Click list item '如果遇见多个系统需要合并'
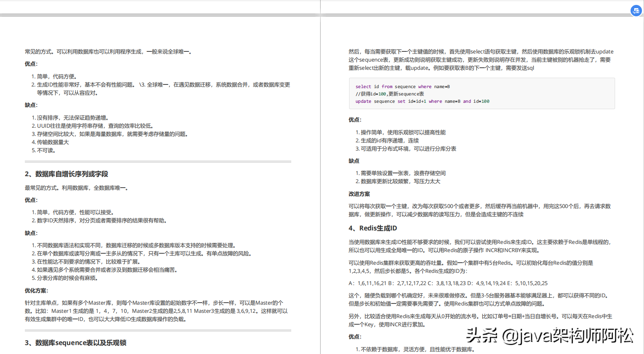This screenshot has width=644, height=354. [x=104, y=270]
